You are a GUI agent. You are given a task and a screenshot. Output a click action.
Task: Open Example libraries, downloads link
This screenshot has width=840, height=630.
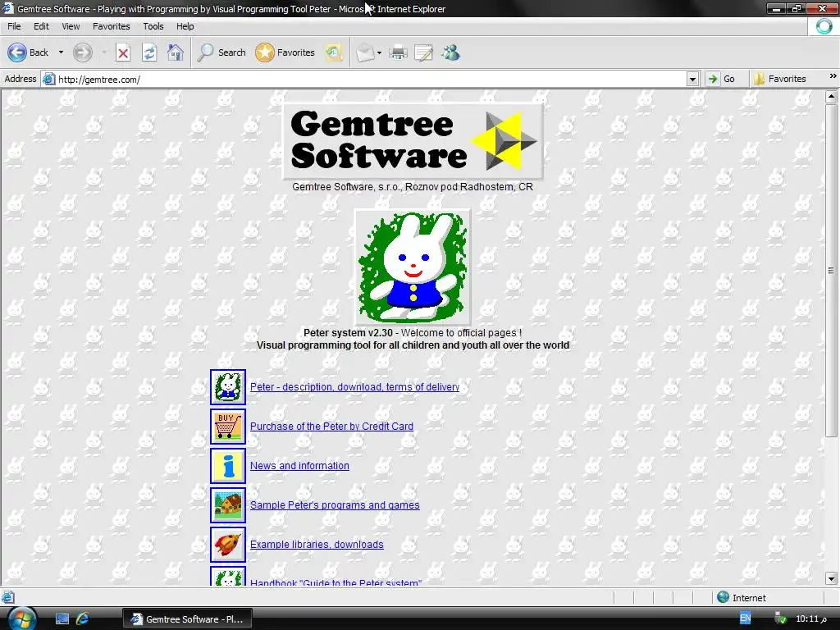pyautogui.click(x=317, y=545)
